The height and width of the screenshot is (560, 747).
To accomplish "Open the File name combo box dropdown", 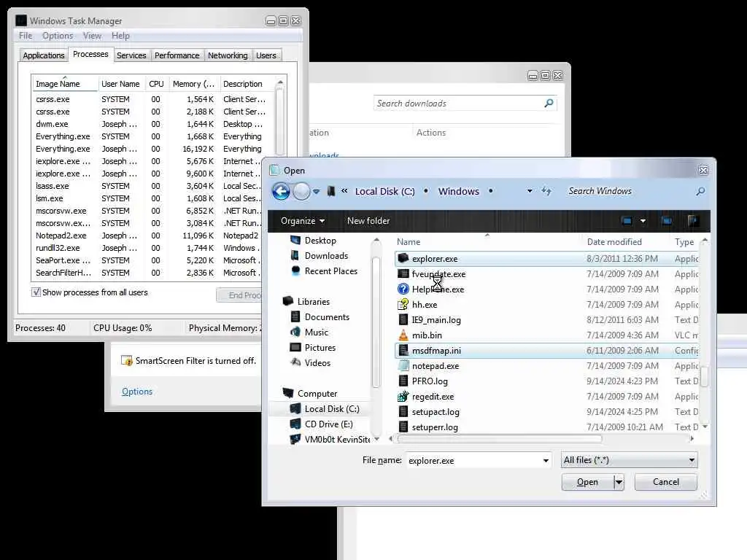I will [546, 461].
